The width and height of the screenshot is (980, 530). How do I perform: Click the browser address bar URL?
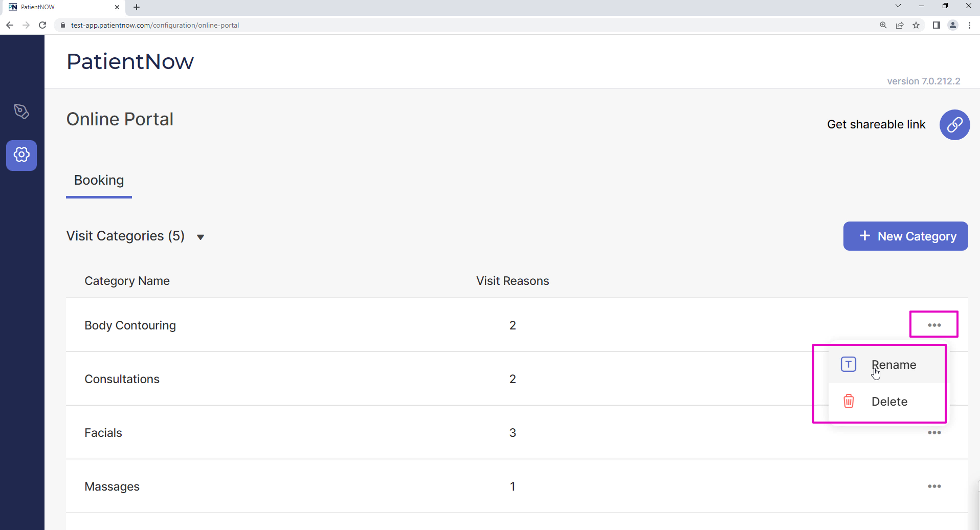tap(155, 25)
